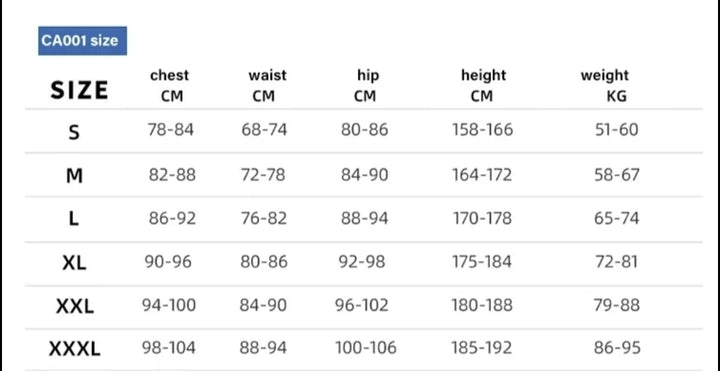Click the 175-184 height value
720x371 pixels.
pyautogui.click(x=482, y=262)
